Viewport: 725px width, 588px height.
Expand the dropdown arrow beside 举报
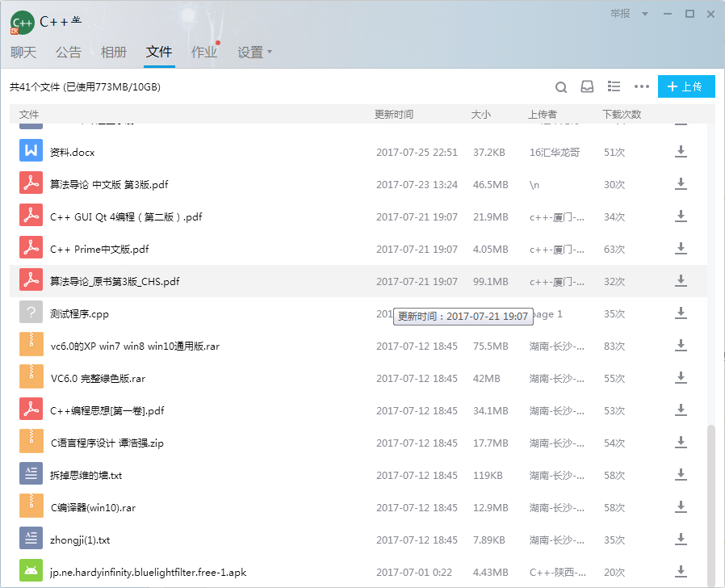tap(645, 15)
